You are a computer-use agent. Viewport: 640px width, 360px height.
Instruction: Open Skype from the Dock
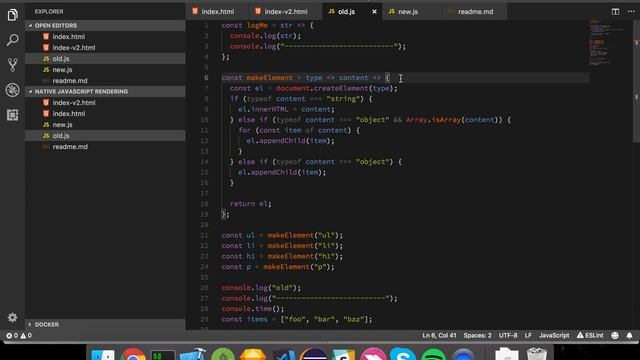(x=402, y=354)
